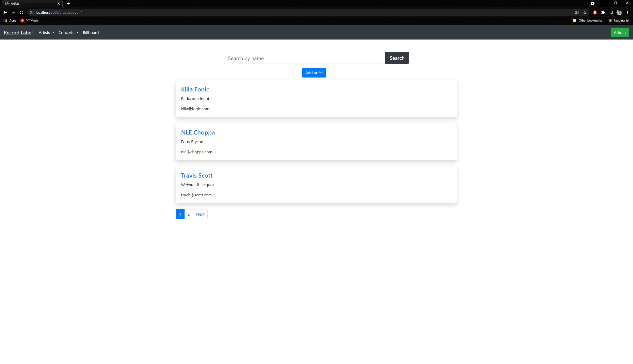This screenshot has width=633, height=364.
Task: Open the browser profile avatar
Action: [619, 12]
